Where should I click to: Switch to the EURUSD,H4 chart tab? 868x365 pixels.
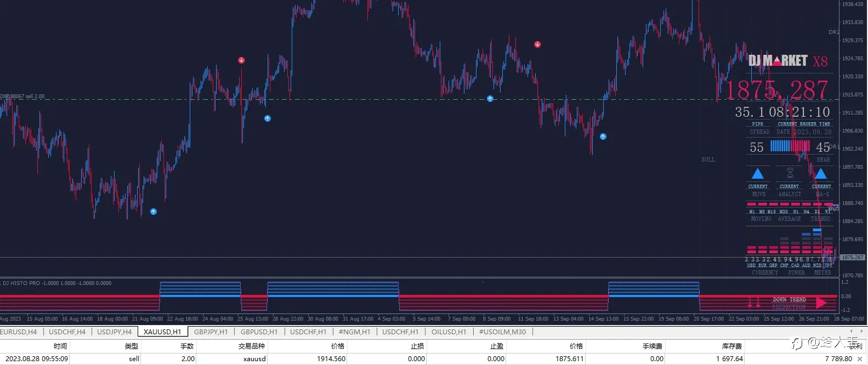coord(19,332)
